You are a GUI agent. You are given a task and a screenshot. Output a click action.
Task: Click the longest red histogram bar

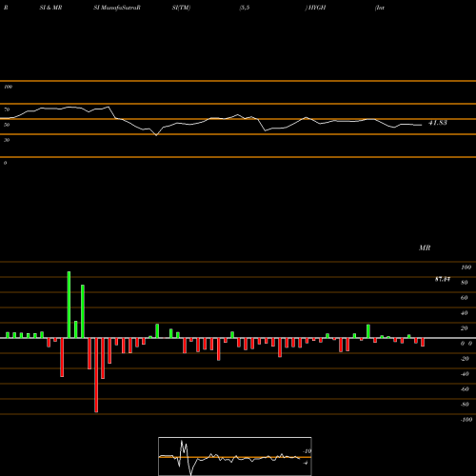[x=96, y=375]
